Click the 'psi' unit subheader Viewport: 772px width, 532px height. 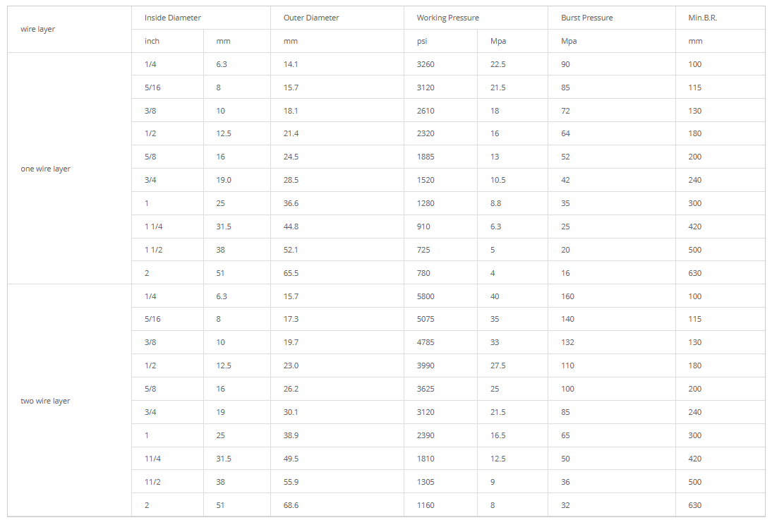pos(422,41)
